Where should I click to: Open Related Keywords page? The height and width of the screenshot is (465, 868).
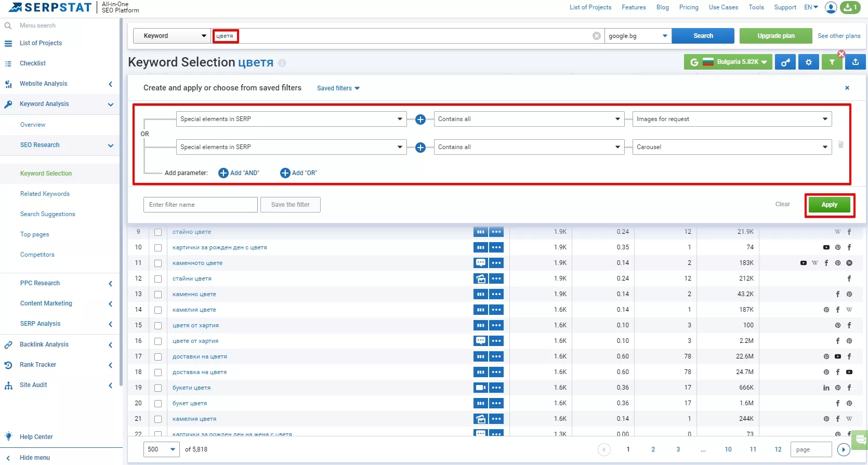[45, 194]
